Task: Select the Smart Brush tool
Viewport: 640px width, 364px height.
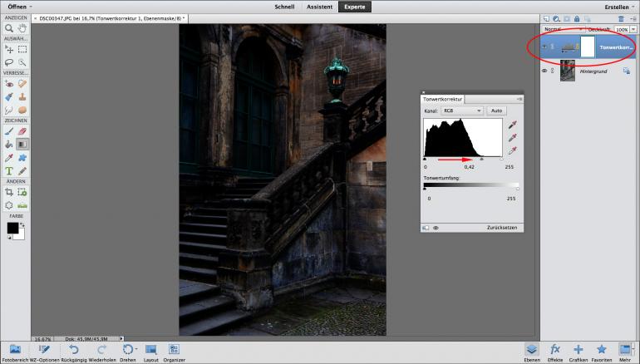Action: (9, 96)
